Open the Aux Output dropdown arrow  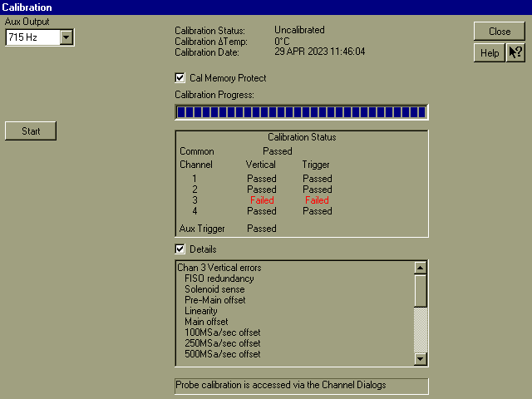(66, 37)
